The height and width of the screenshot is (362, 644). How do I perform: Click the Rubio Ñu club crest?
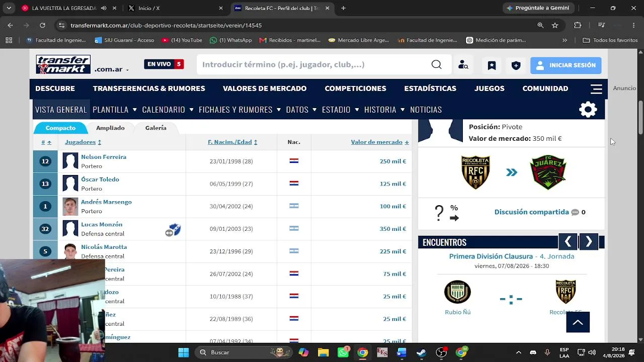pyautogui.click(x=457, y=292)
